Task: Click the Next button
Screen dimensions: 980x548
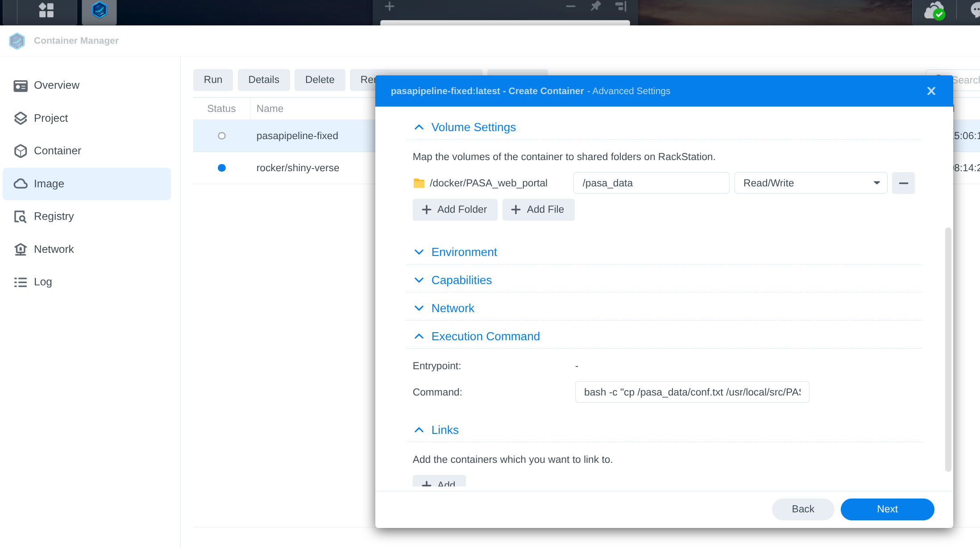Action: click(x=887, y=509)
